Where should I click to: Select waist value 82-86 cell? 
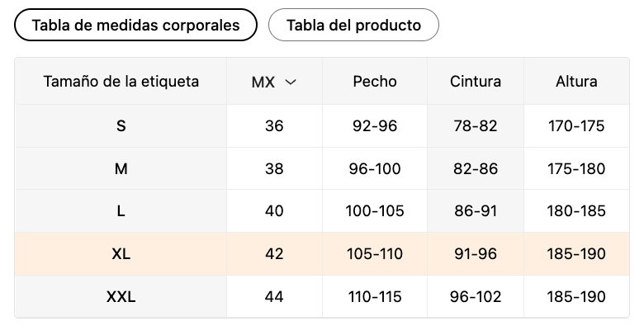tap(476, 169)
